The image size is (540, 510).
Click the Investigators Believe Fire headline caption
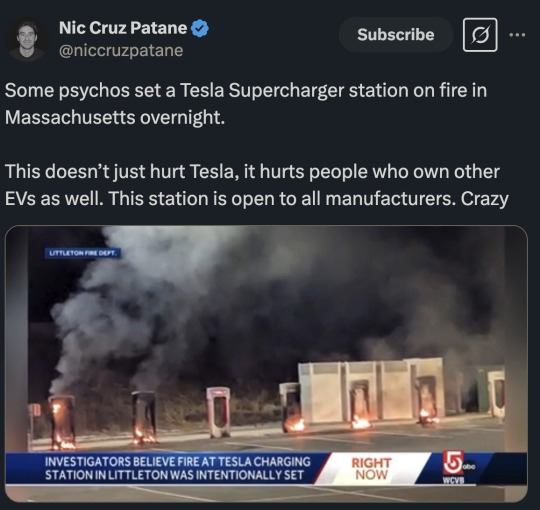(178, 468)
